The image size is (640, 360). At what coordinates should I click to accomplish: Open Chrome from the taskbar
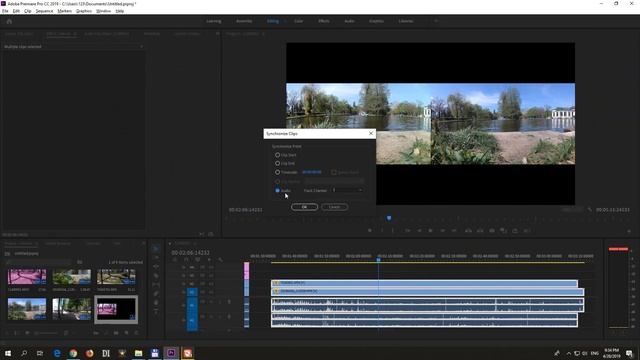(73, 353)
